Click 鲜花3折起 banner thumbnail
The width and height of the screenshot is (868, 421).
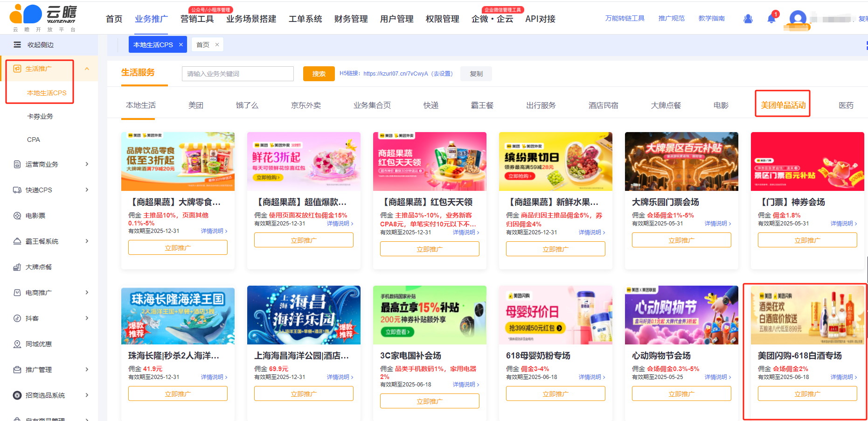coord(304,161)
